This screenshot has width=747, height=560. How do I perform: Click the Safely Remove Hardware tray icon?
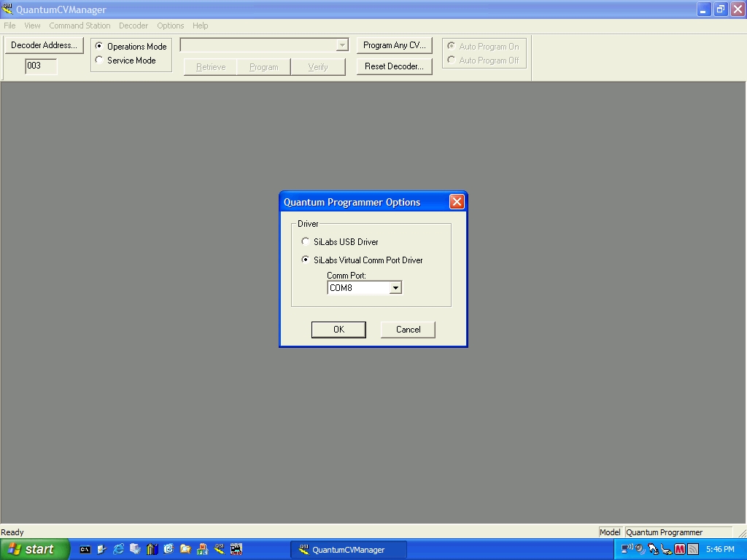[x=667, y=549]
